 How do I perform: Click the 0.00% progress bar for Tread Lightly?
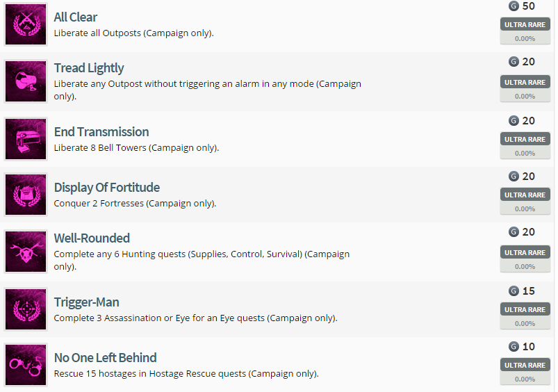[525, 96]
